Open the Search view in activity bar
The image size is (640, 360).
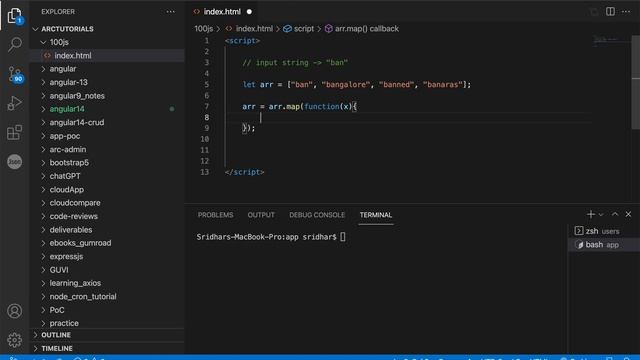15,44
